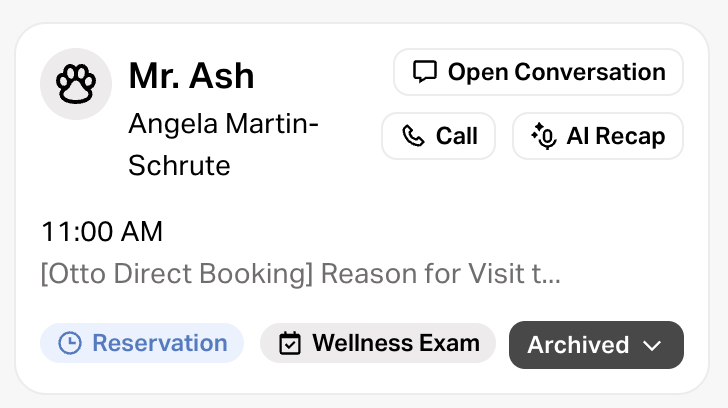Screen dimensions: 728x408
Task: Click the 11:00 AM appointment time
Action: click(x=102, y=232)
